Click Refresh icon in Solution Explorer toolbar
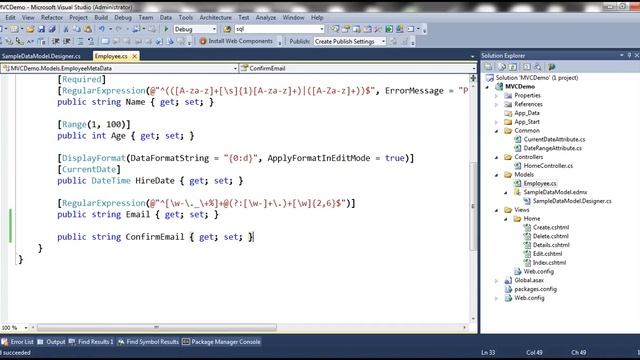This screenshot has width=640, height=360. [x=513, y=67]
